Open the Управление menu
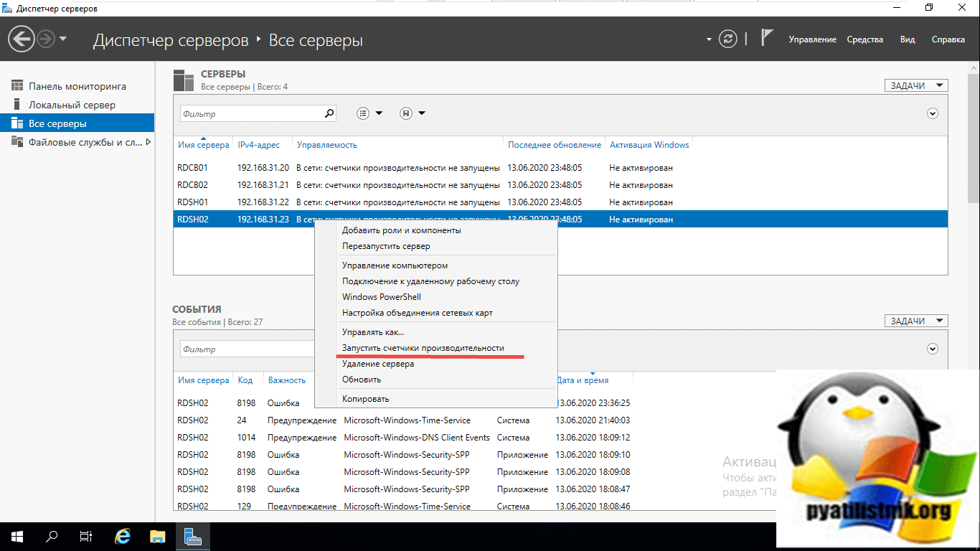The height and width of the screenshot is (551, 980). pyautogui.click(x=812, y=39)
